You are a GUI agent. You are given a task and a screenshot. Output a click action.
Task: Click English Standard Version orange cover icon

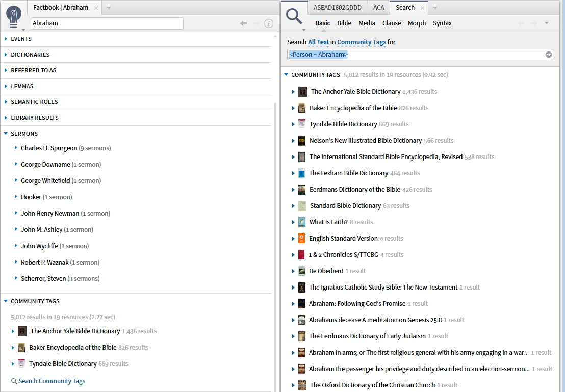point(301,239)
